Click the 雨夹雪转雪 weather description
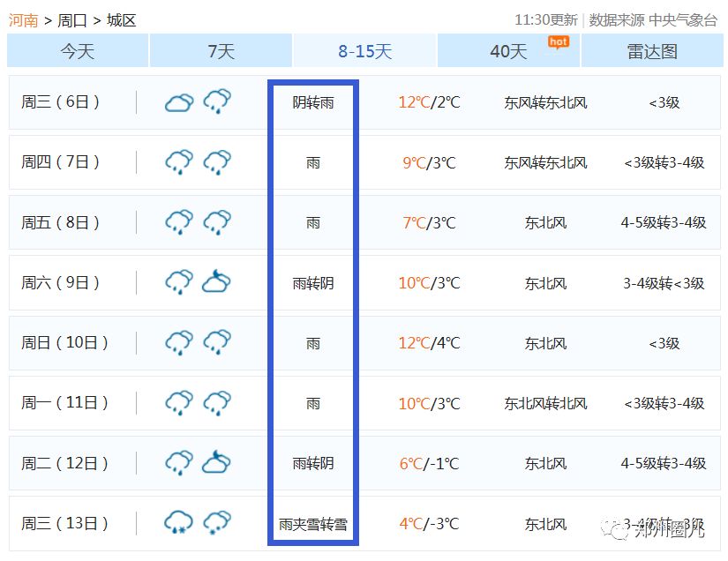The height and width of the screenshot is (561, 728). tap(313, 524)
